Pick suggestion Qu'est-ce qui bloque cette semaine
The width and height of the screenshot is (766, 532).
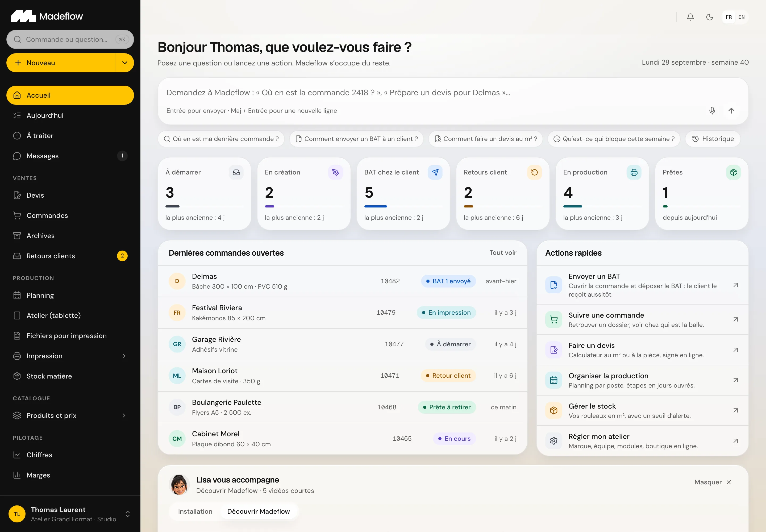(614, 139)
